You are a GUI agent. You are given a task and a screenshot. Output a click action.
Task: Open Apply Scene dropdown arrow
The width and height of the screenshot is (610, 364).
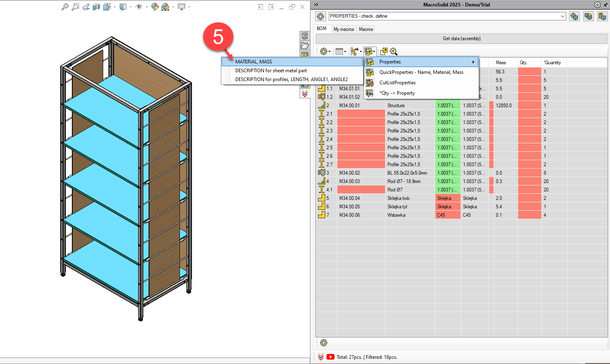(173, 7)
